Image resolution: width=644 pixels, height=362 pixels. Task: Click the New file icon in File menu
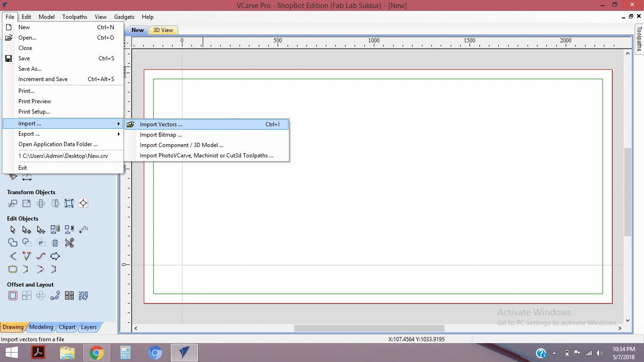tap(8, 27)
